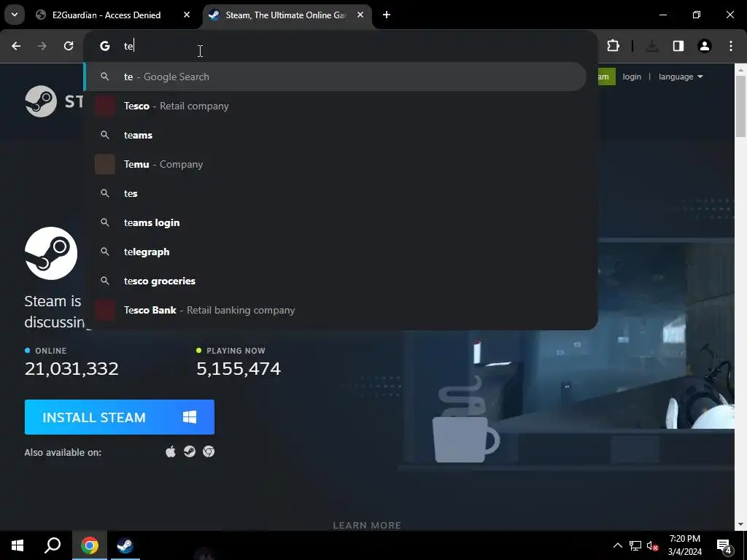747x560 pixels.
Task: Pick the 'teams login' suggestion
Action: (335, 222)
